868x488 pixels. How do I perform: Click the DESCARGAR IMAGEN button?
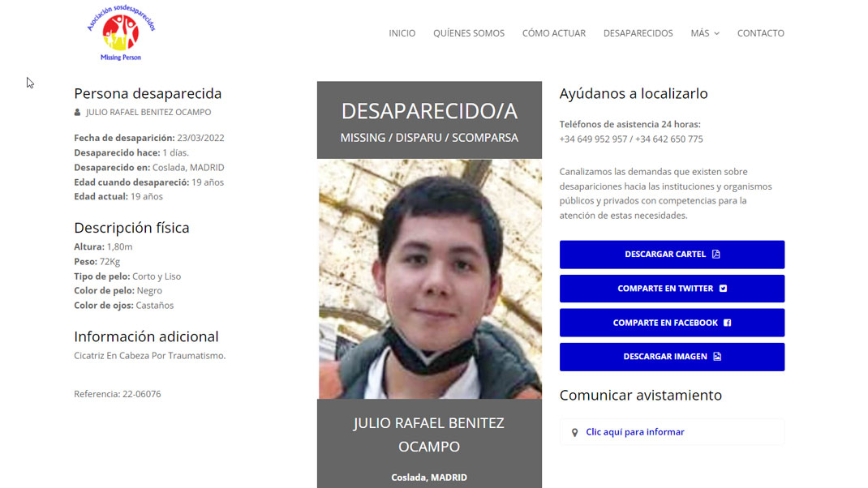click(x=672, y=357)
